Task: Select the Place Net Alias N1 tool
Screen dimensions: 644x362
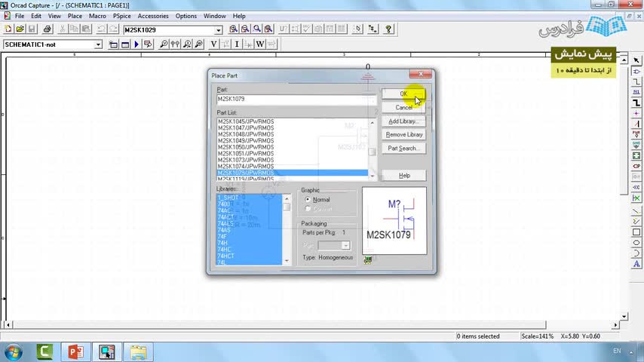Action: pyautogui.click(x=636, y=92)
